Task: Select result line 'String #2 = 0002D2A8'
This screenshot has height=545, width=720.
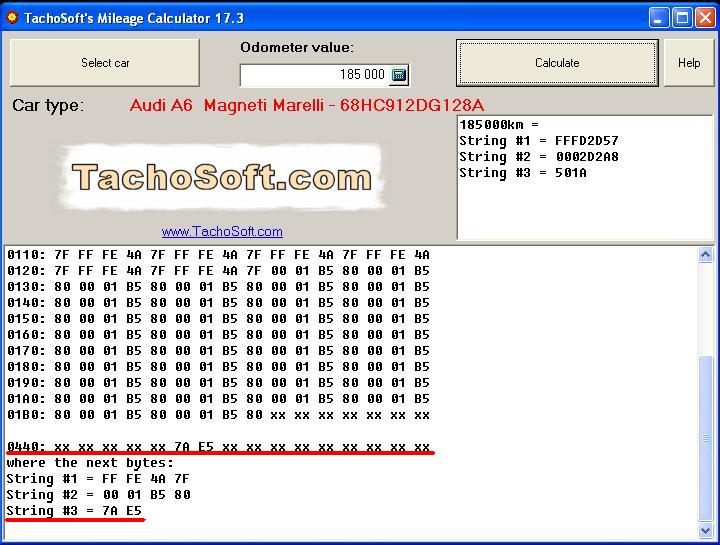Action: (539, 157)
